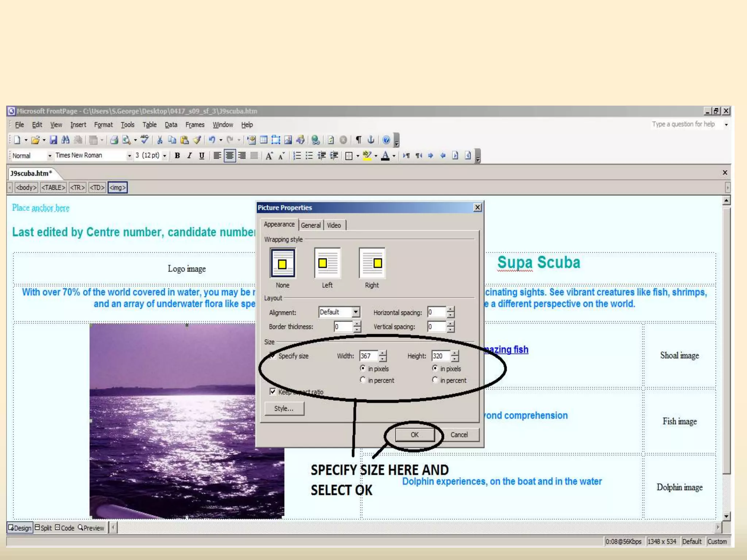747x560 pixels.
Task: Toggle show paragraph marks icon
Action: coord(359,140)
